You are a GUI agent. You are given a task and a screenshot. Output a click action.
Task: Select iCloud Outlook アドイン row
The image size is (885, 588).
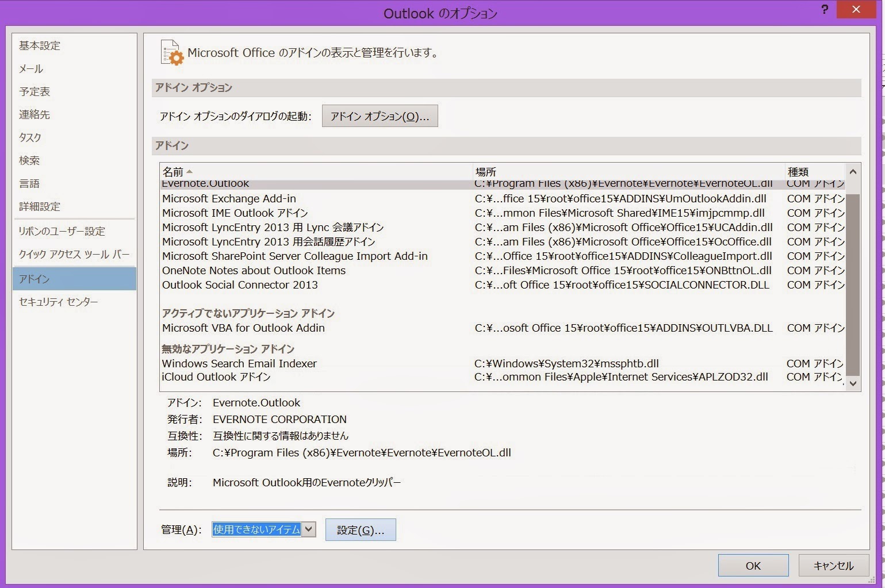click(502, 377)
